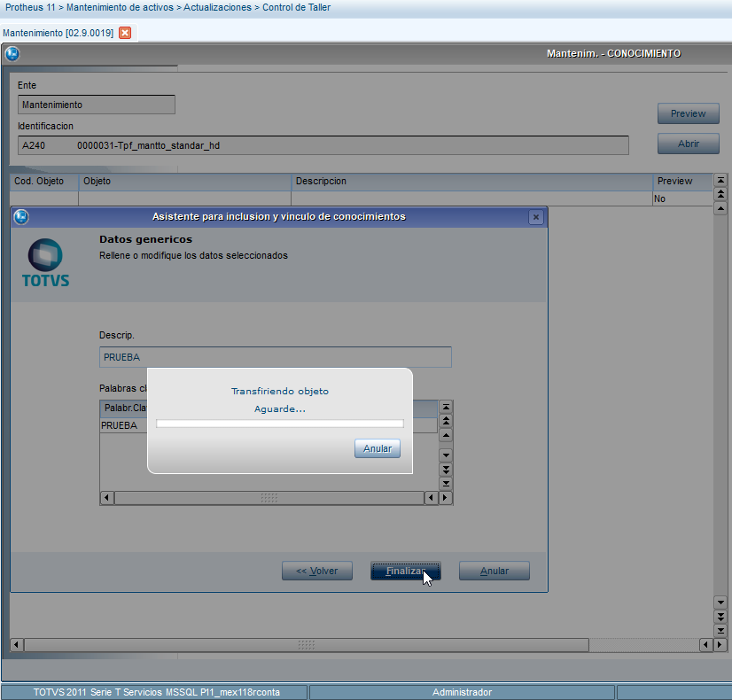Right scroll arrow of main grid horizontal bar

click(x=720, y=645)
